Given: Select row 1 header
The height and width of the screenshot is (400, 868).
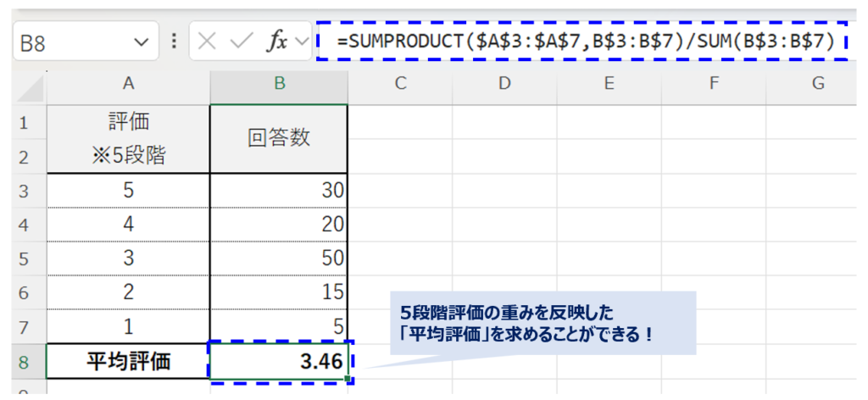Looking at the screenshot, I should pos(29,122).
